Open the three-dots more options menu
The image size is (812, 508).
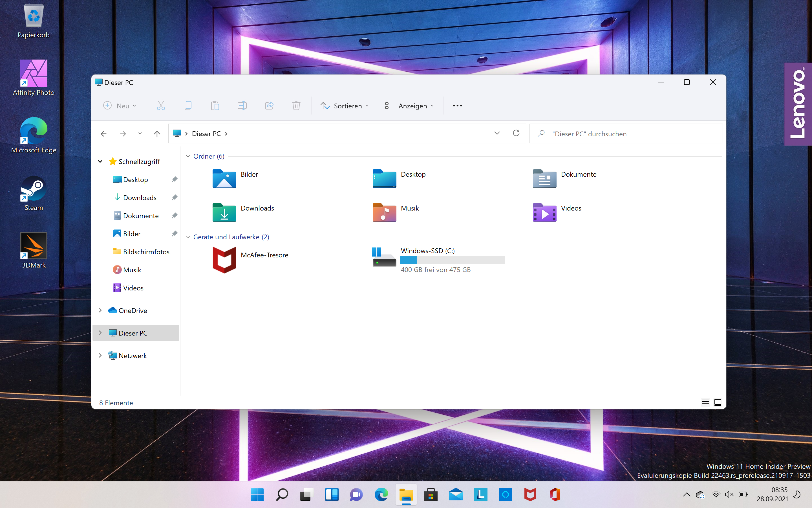pyautogui.click(x=457, y=106)
